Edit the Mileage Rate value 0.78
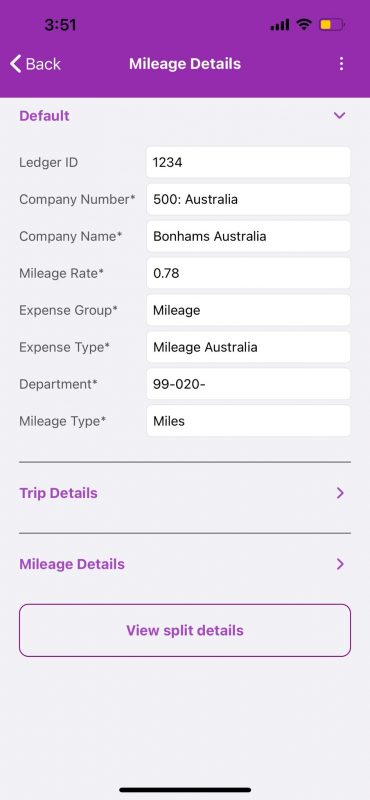 click(248, 273)
